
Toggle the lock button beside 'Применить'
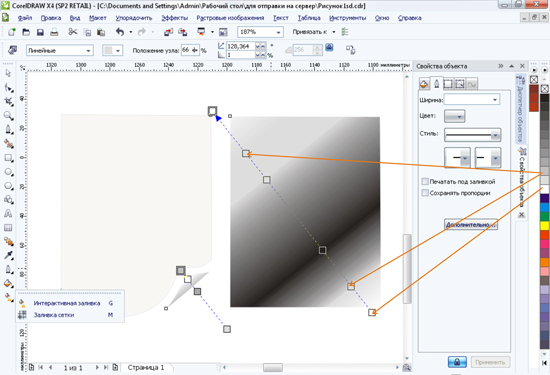pyautogui.click(x=457, y=362)
